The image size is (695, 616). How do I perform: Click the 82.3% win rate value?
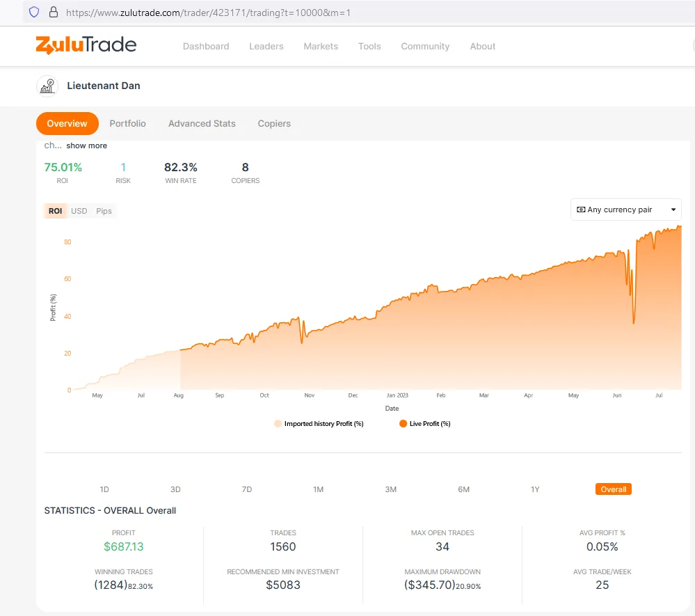click(x=181, y=167)
